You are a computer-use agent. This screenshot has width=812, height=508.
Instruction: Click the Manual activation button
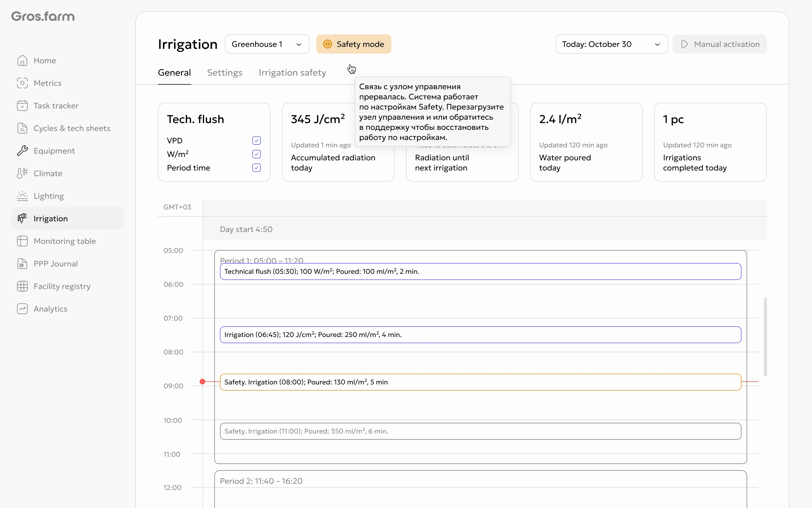click(720, 44)
